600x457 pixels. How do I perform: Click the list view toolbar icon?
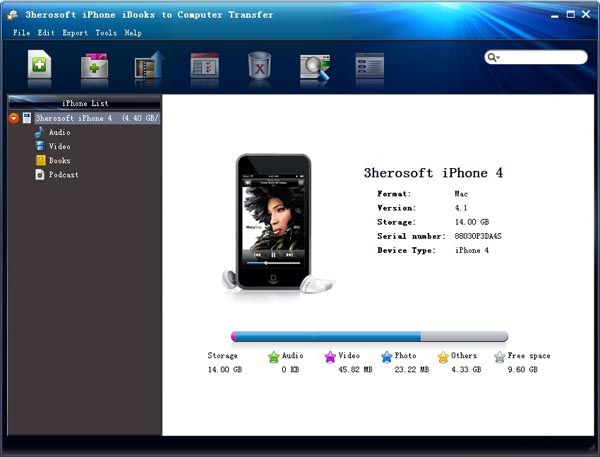369,65
